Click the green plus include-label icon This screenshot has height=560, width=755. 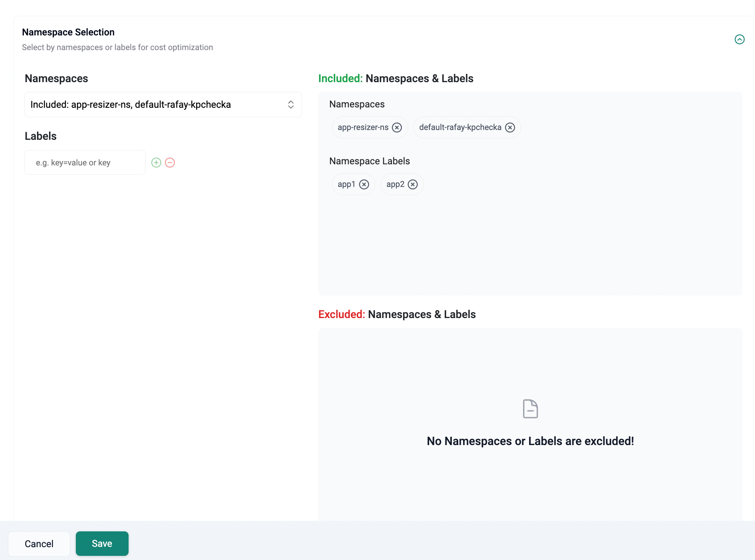156,162
